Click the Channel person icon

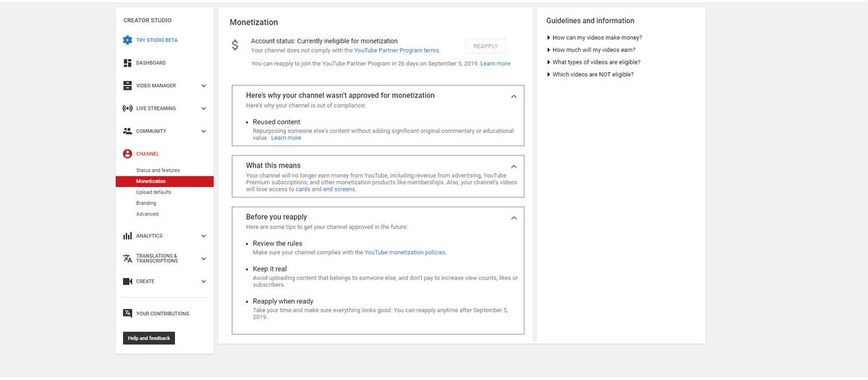(127, 154)
